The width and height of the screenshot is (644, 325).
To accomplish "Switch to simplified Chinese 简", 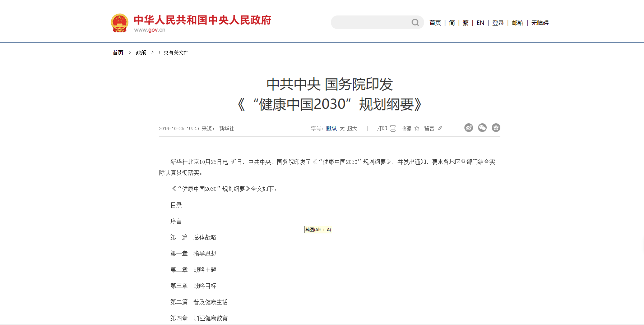I will click(452, 23).
